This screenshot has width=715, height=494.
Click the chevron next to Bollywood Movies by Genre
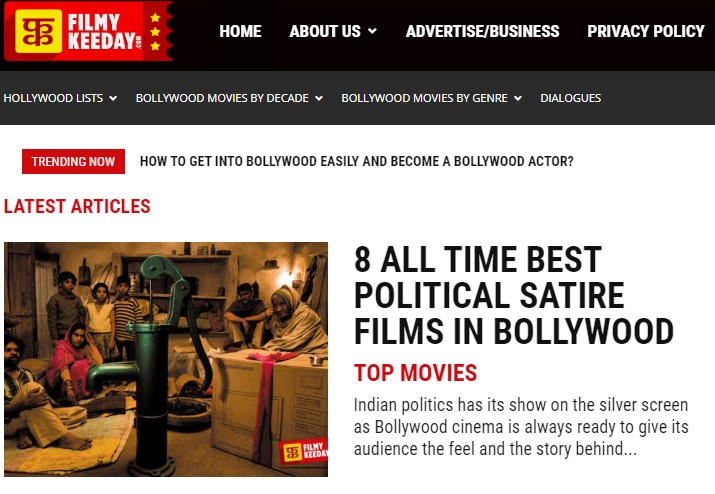tap(518, 98)
